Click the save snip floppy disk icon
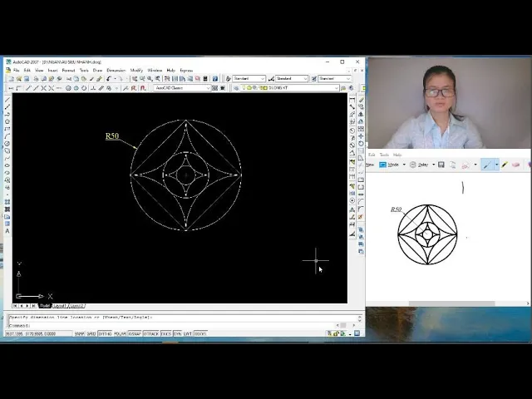 point(441,165)
